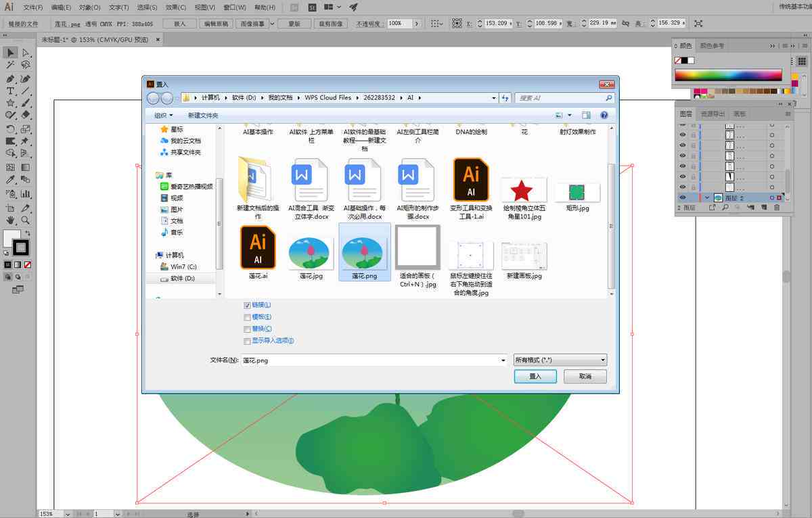Click the dialog's help question-mark icon
This screenshot has width=812, height=518.
click(x=604, y=116)
